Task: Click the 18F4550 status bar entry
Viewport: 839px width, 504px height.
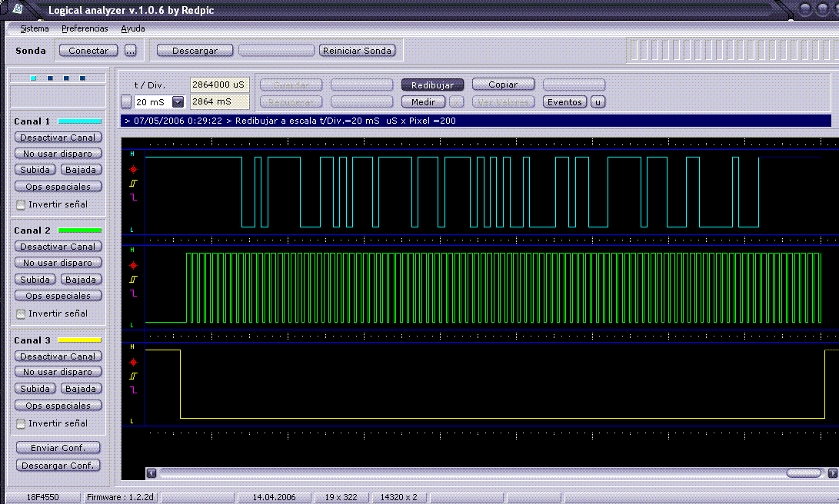Action: pyautogui.click(x=43, y=497)
